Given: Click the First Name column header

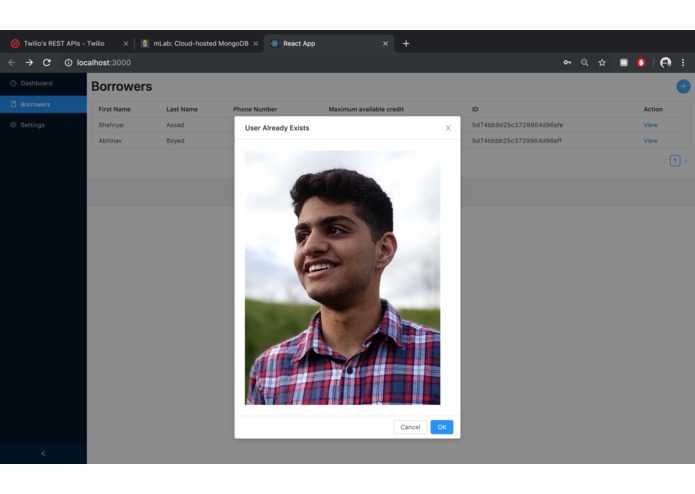Looking at the screenshot, I should coord(114,109).
